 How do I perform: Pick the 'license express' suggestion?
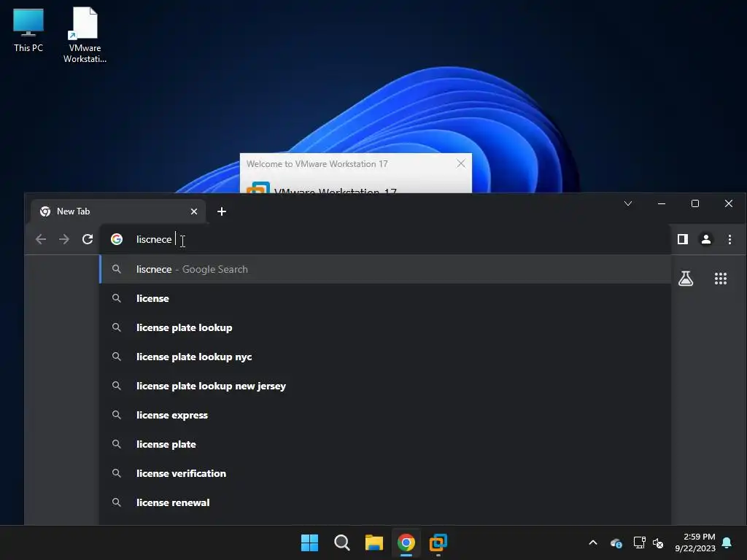(x=385, y=415)
